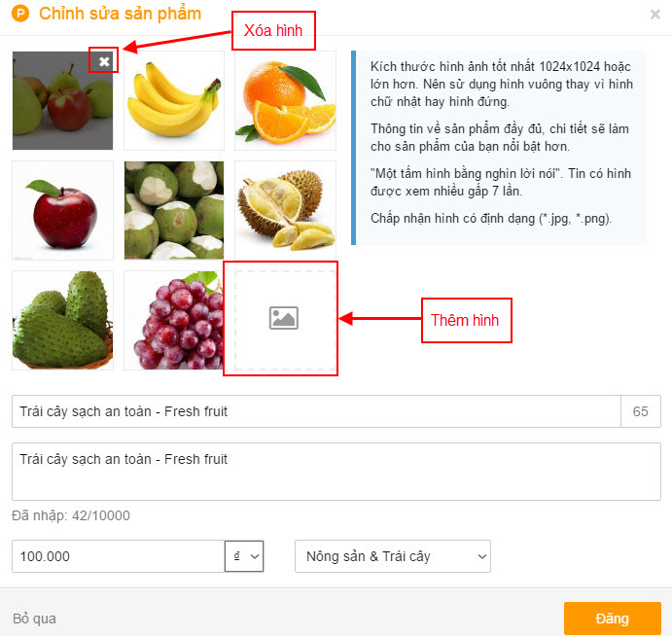Screen dimensions: 672x636
Task: Select the orange fruit thumbnail
Action: pyautogui.click(x=285, y=101)
